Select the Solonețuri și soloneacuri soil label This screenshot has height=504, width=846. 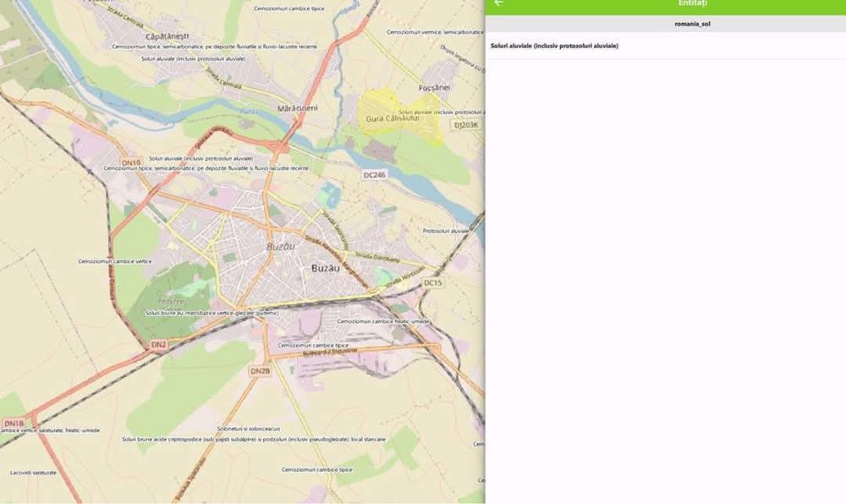[x=249, y=429]
